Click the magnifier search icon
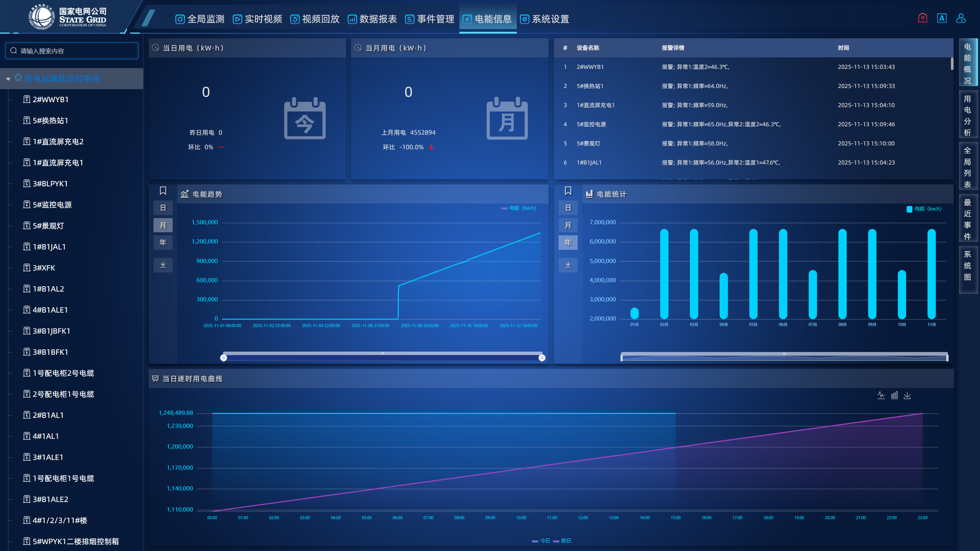Image resolution: width=980 pixels, height=551 pixels. pos(14,51)
